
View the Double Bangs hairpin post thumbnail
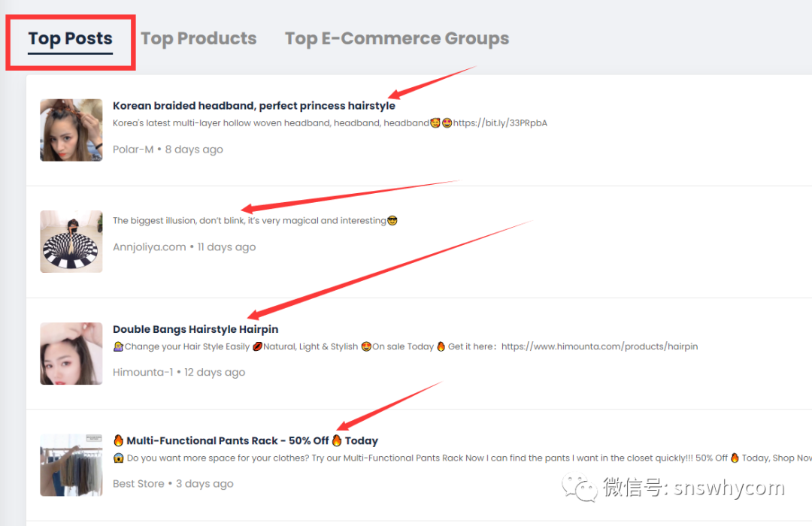tap(71, 353)
